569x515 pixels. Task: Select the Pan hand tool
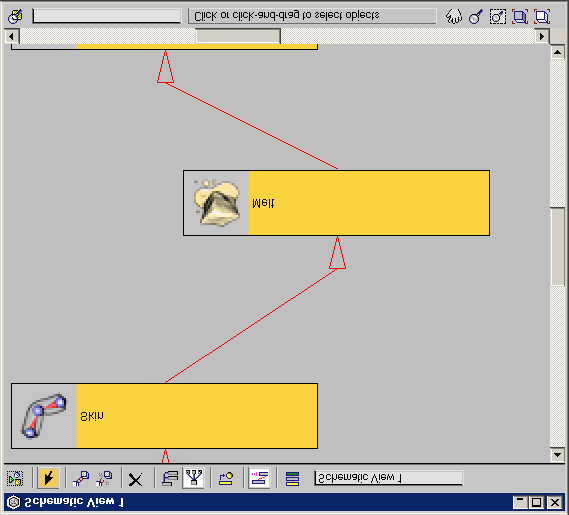(454, 17)
